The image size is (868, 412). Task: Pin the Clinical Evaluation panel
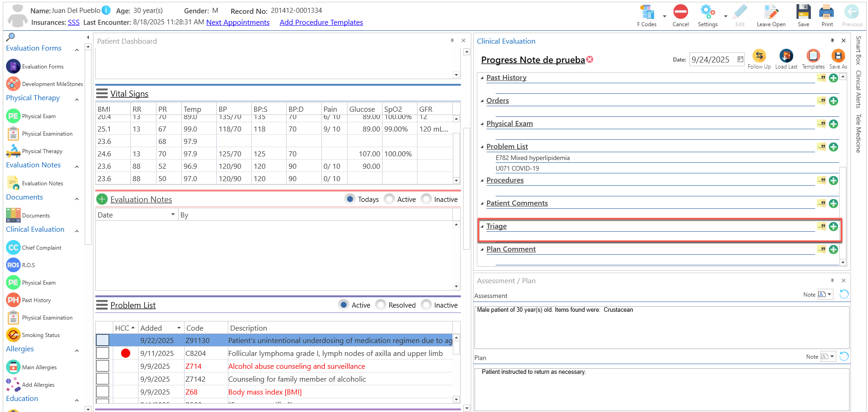(x=832, y=40)
